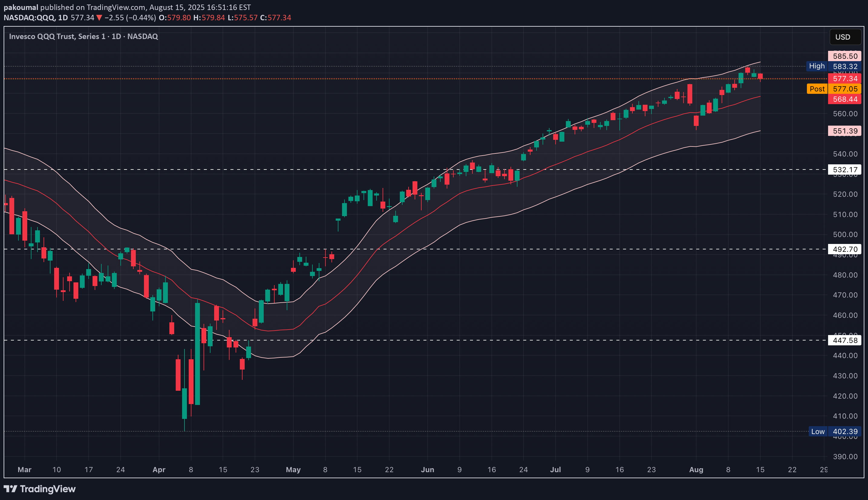The width and height of the screenshot is (868, 500).
Task: Click the 585.50 upper band price label
Action: (x=844, y=56)
